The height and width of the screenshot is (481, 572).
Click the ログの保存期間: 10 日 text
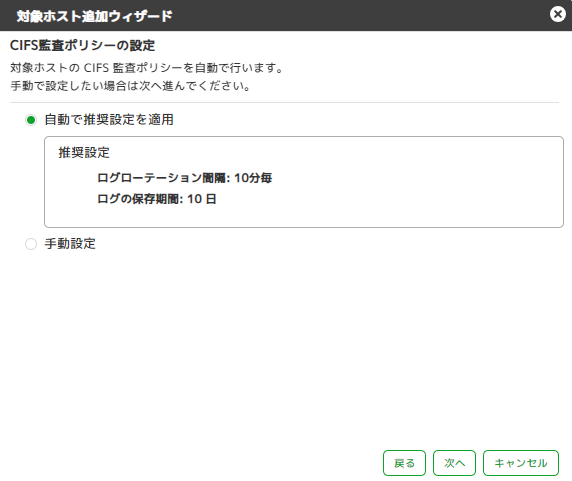[157, 199]
